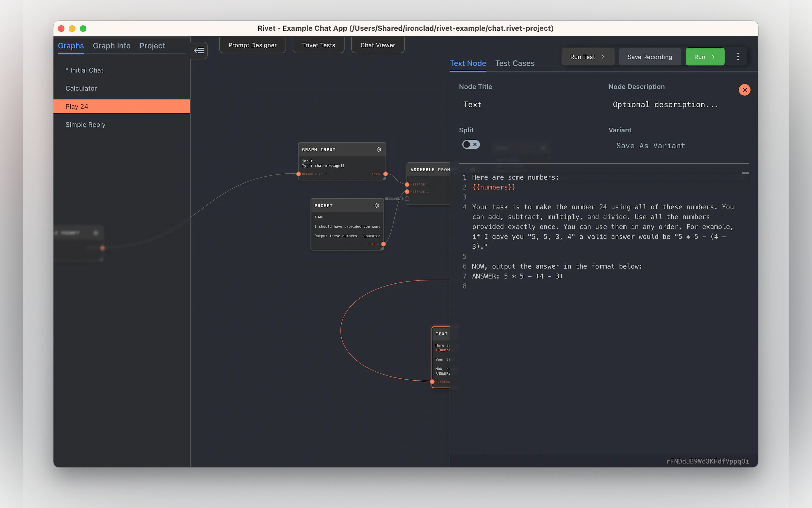Open Trivet Tests

(x=318, y=45)
